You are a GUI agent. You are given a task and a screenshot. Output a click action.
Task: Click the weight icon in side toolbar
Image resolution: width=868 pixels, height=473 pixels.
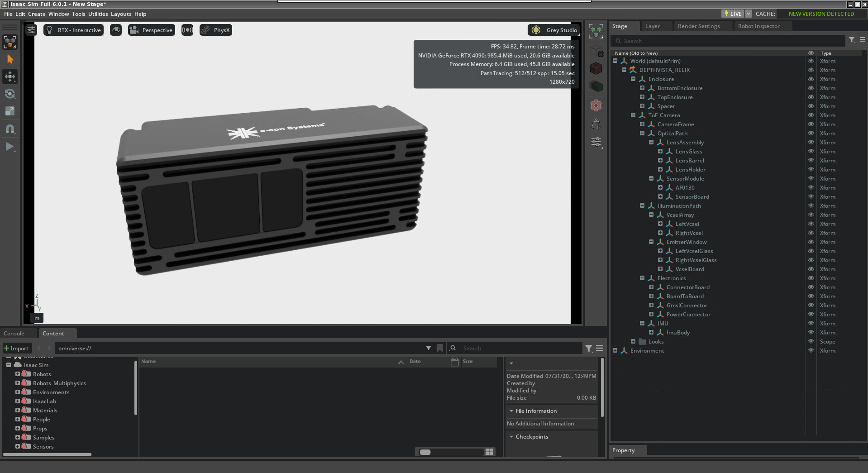[596, 124]
